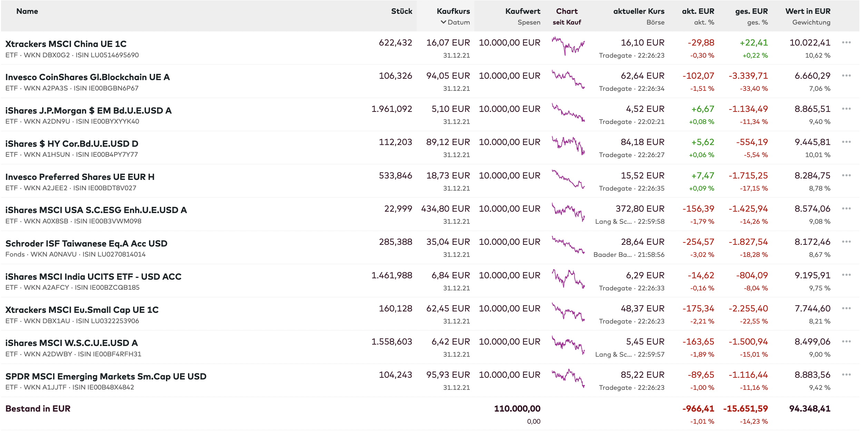Sort table by Name column header
The height and width of the screenshot is (433, 868).
coord(27,11)
